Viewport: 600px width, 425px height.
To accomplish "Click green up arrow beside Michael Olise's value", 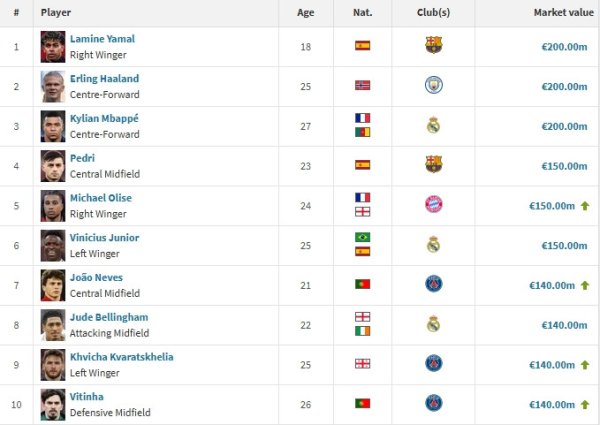I will click(x=585, y=206).
